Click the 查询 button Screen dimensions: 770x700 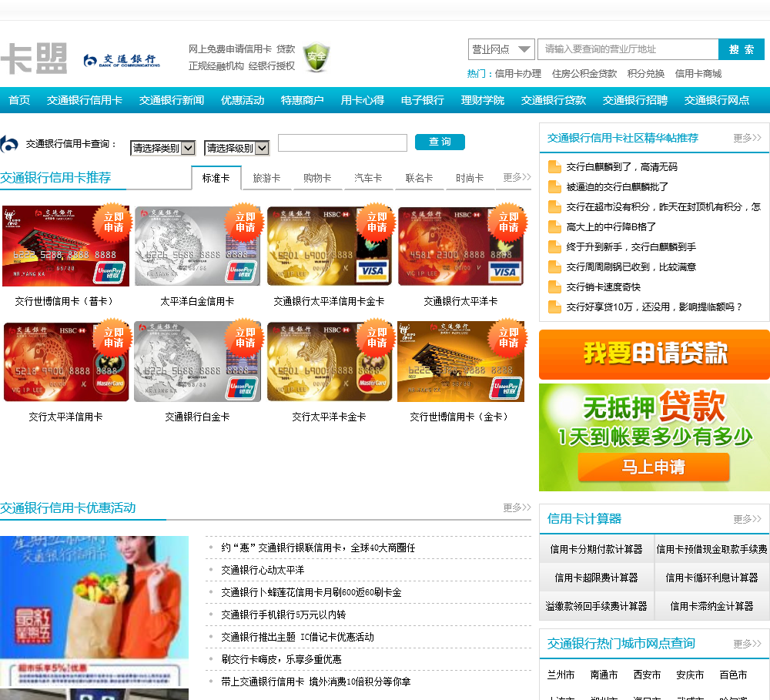440,142
